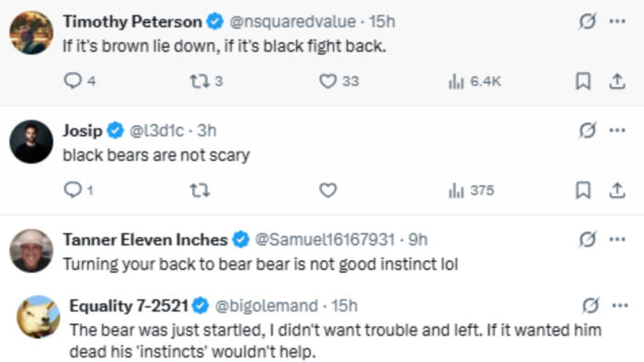Screen dimensions: 644x362
Task: Share Timothy Peterson's tweet
Action: pyautogui.click(x=617, y=81)
